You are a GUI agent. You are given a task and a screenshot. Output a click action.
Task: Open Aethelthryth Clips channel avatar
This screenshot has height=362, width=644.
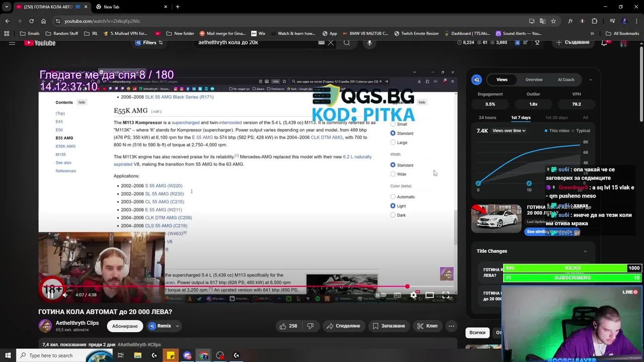point(45,326)
